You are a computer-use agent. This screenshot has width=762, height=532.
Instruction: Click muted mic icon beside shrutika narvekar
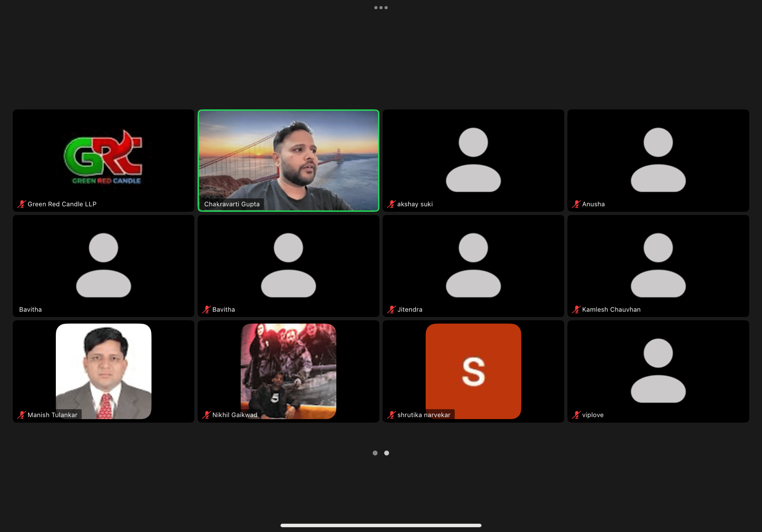click(x=391, y=415)
